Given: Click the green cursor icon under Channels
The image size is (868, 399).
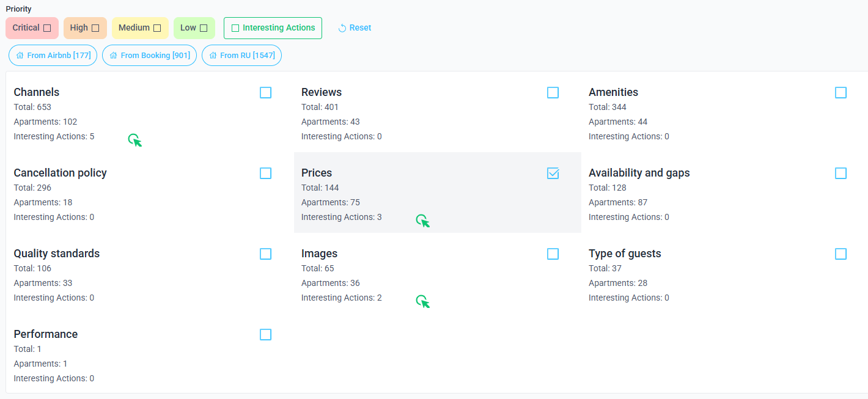Looking at the screenshot, I should [135, 141].
